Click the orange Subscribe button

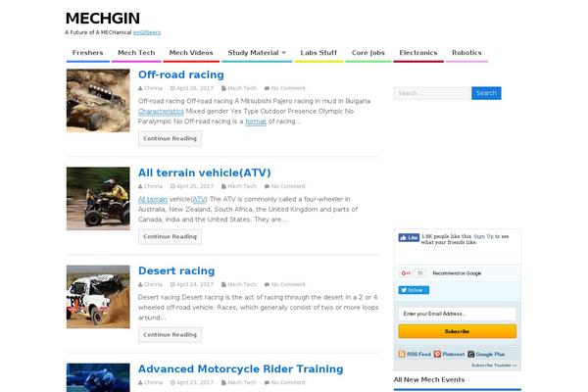457,331
